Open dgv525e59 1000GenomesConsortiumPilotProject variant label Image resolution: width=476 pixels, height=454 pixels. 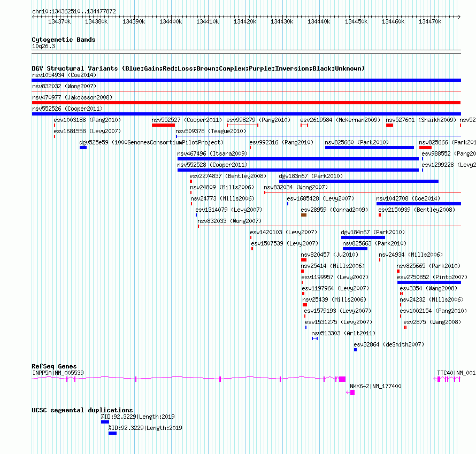pyautogui.click(x=151, y=142)
